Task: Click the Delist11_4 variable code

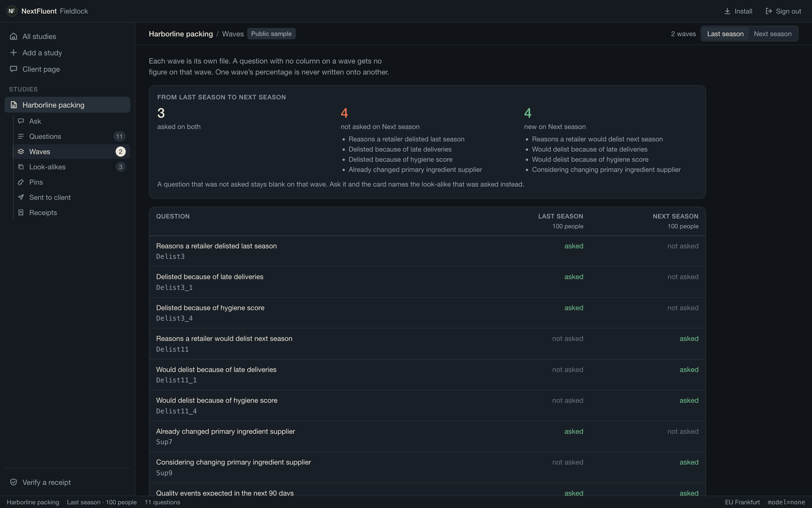Action: (176, 411)
